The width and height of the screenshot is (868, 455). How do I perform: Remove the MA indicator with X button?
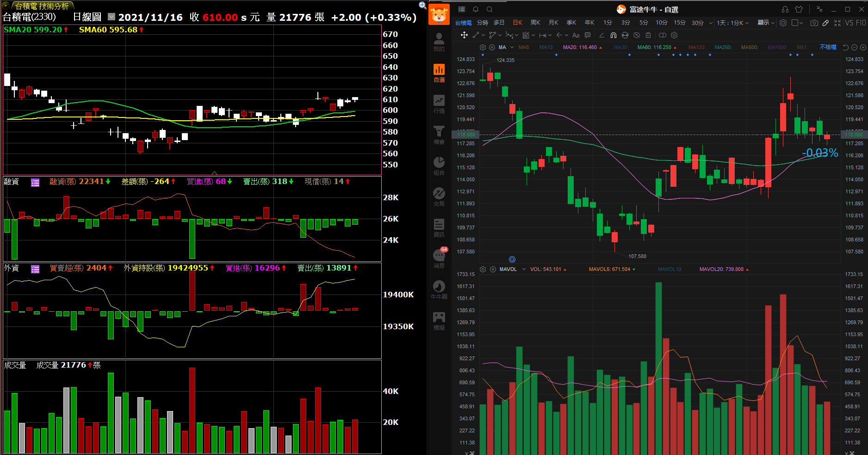[492, 47]
